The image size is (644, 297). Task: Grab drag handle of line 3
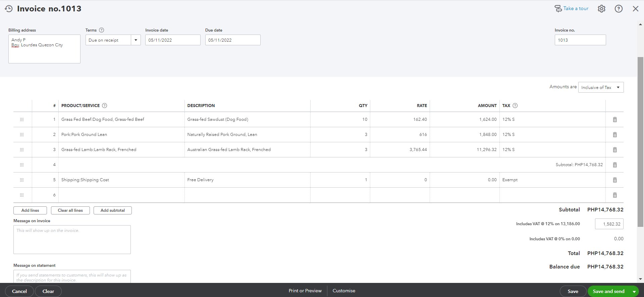click(x=22, y=150)
